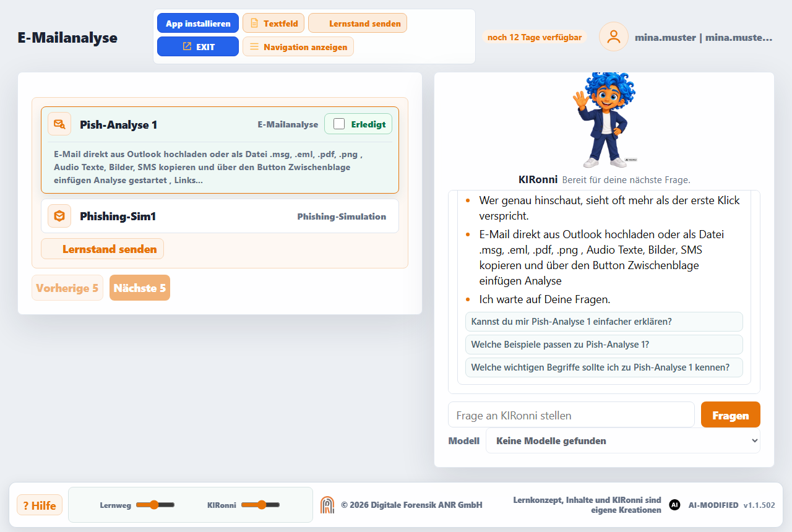Adjust the Lernweg slider in the footer

coord(155,505)
